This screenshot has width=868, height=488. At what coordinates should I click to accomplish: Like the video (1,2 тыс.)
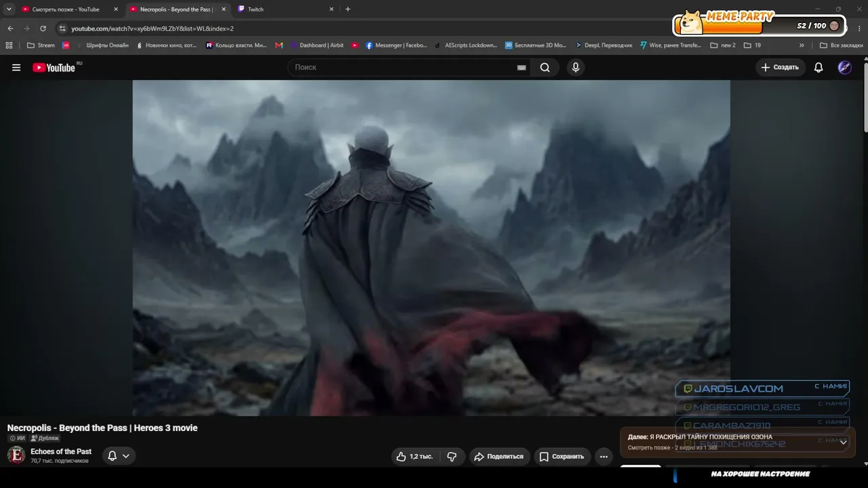415,457
